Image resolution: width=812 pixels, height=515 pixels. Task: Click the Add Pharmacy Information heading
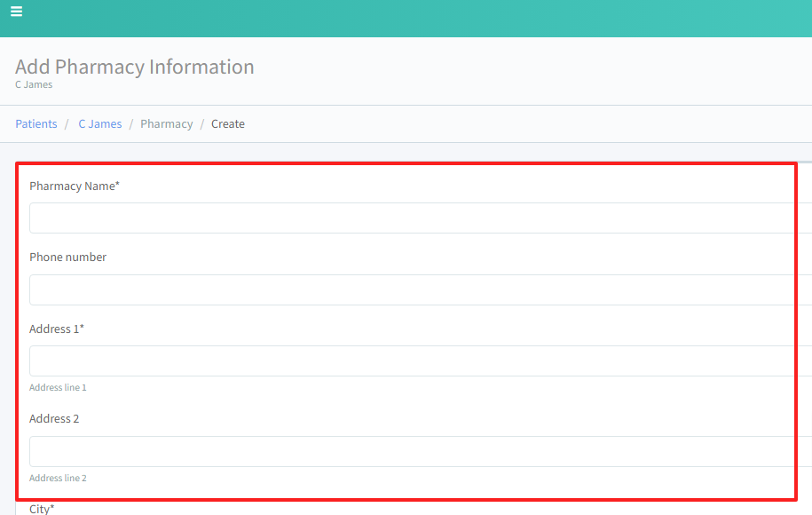(135, 67)
